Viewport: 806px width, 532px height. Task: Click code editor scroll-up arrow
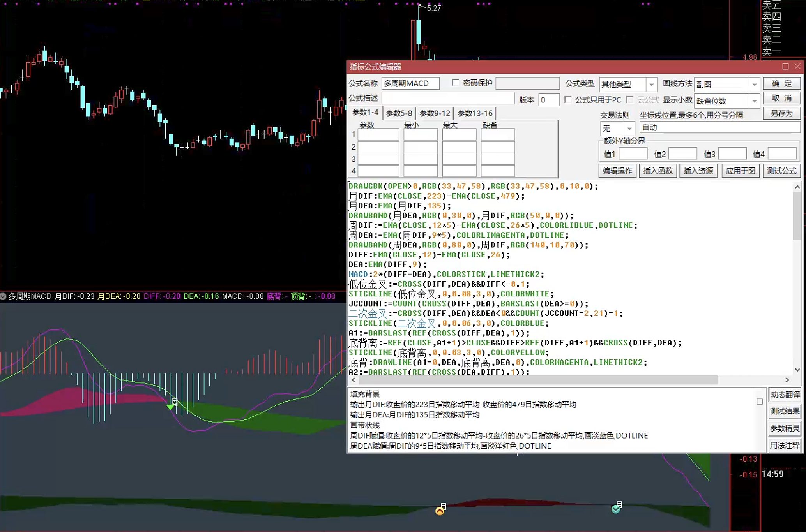click(x=797, y=187)
